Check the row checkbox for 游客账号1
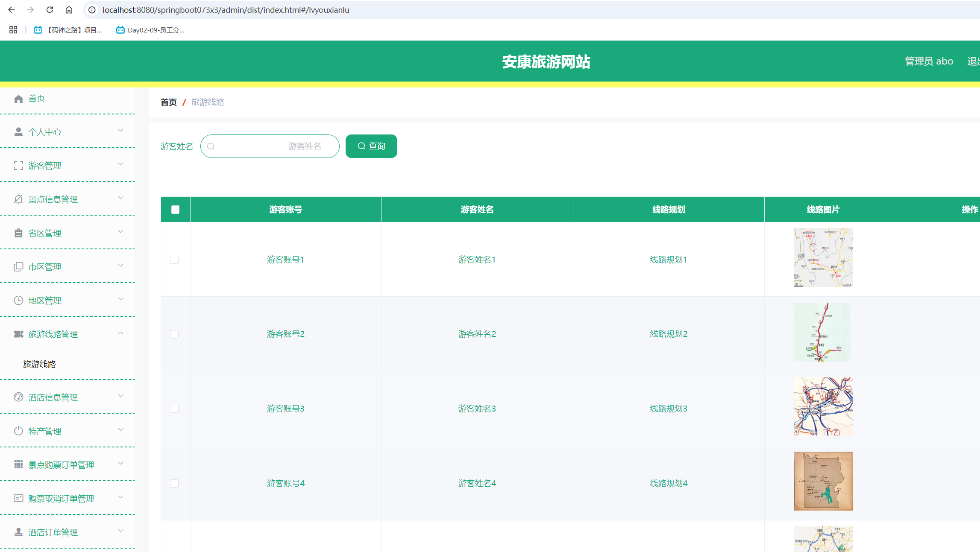980x552 pixels. pos(174,259)
